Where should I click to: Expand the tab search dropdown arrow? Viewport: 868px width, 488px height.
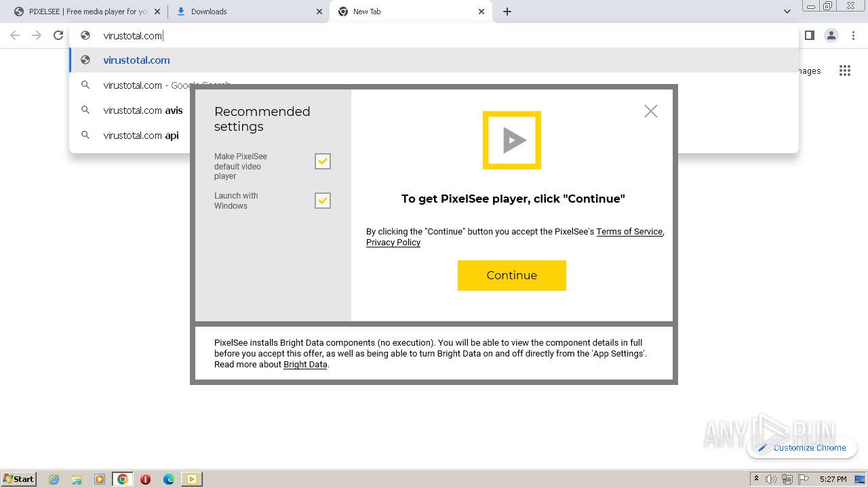click(x=787, y=12)
